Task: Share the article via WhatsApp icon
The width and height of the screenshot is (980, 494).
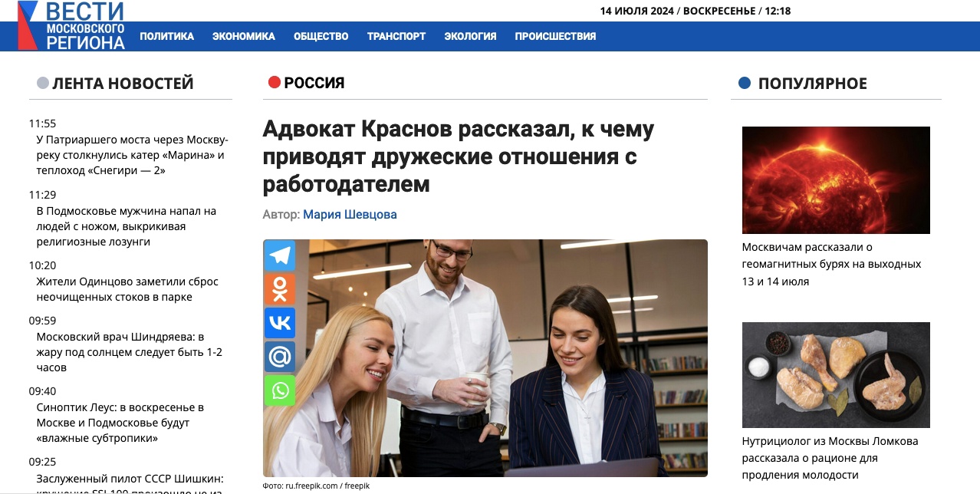Action: point(280,390)
